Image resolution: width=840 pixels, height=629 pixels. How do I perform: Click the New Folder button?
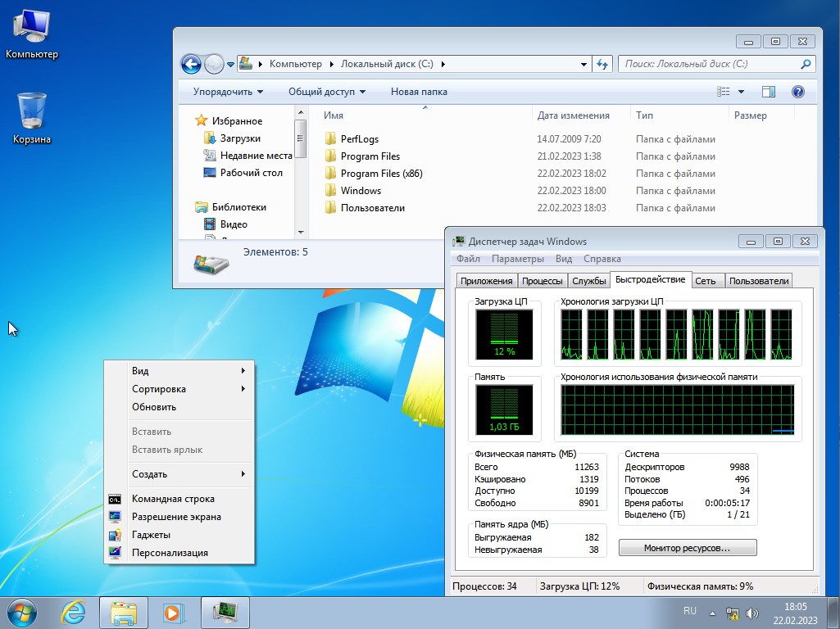[x=419, y=92]
